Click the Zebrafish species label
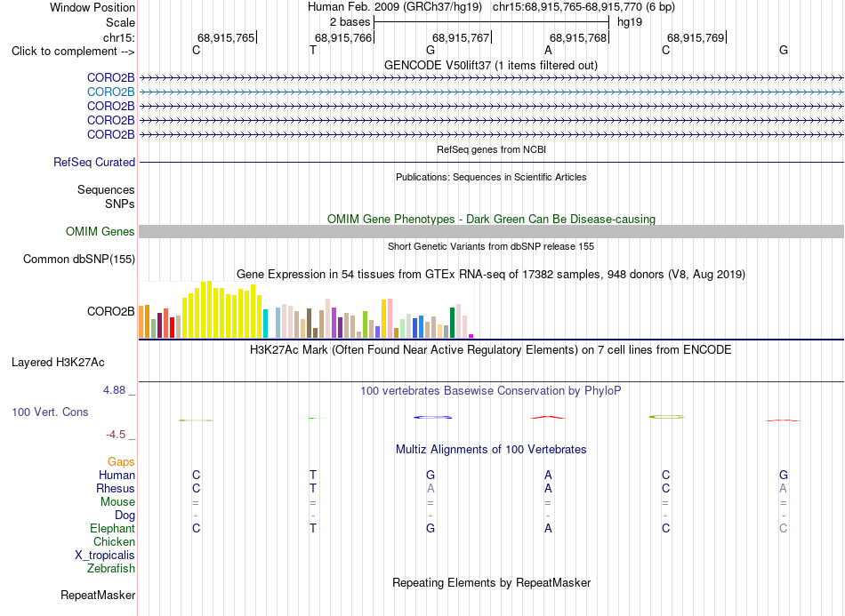Screen dimensions: 845x616 coord(111,568)
